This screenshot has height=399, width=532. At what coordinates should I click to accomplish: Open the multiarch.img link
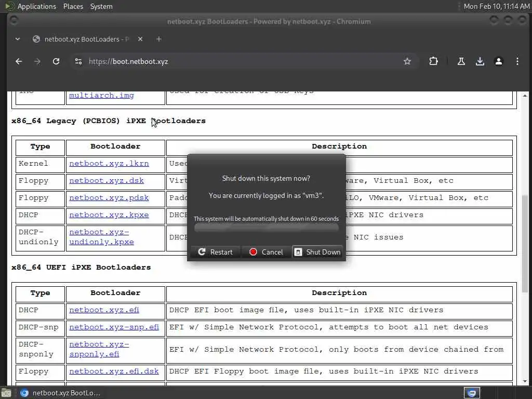click(x=101, y=96)
